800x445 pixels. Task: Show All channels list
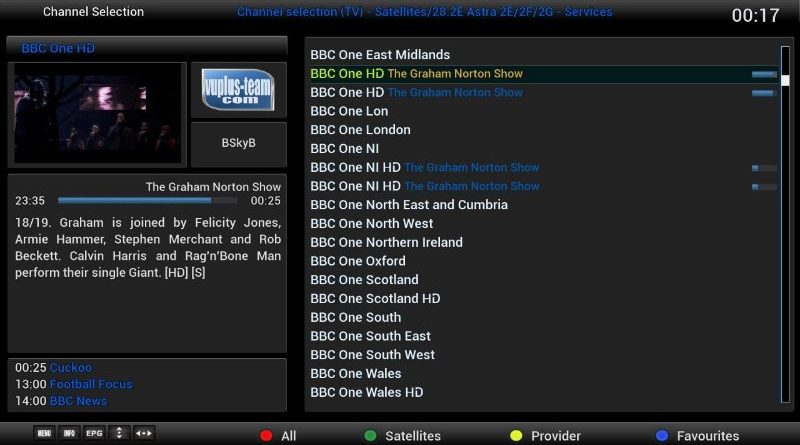288,436
